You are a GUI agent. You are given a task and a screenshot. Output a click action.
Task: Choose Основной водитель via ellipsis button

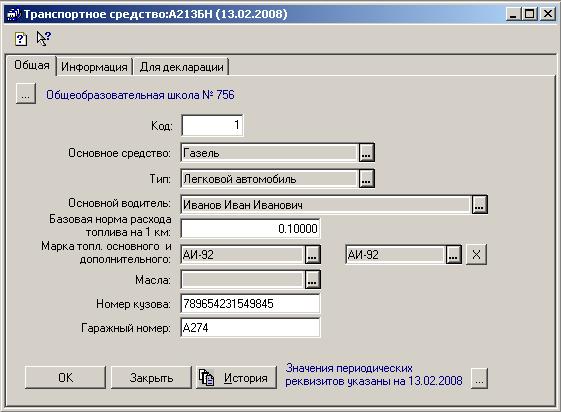[479, 204]
